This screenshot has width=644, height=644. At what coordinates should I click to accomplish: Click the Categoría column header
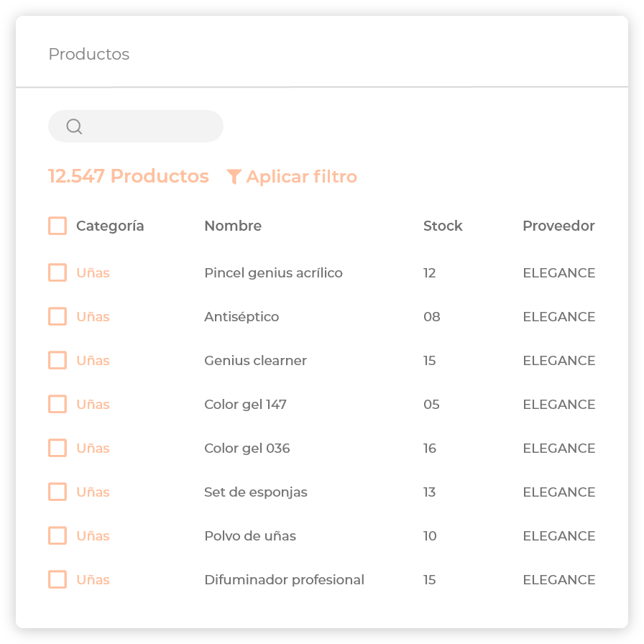coord(110,226)
